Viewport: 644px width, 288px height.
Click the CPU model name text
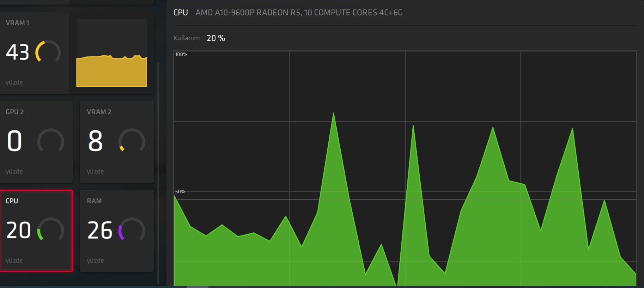coord(299,13)
